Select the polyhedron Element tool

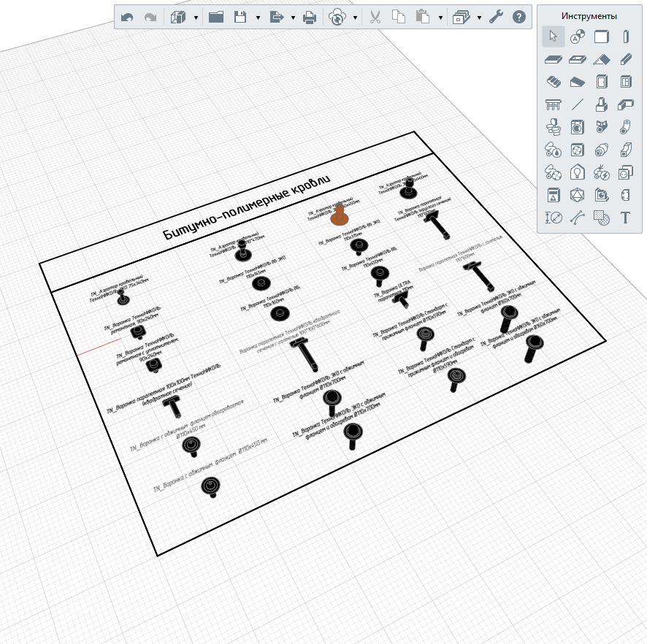pyautogui.click(x=578, y=195)
